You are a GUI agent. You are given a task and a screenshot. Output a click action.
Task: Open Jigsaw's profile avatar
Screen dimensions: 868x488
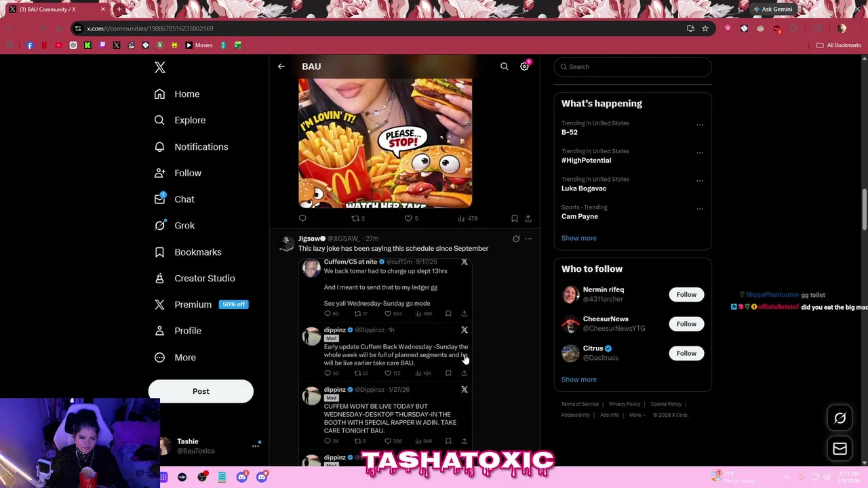(x=286, y=243)
